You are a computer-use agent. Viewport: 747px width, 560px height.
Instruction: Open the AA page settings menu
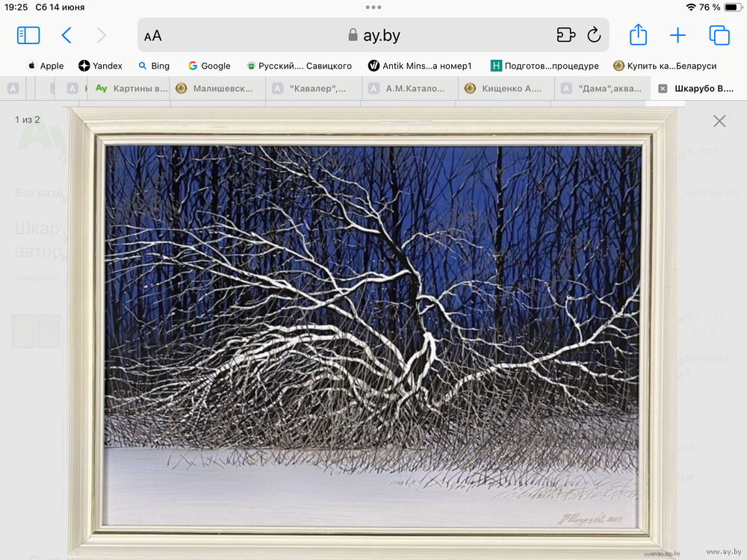[153, 36]
